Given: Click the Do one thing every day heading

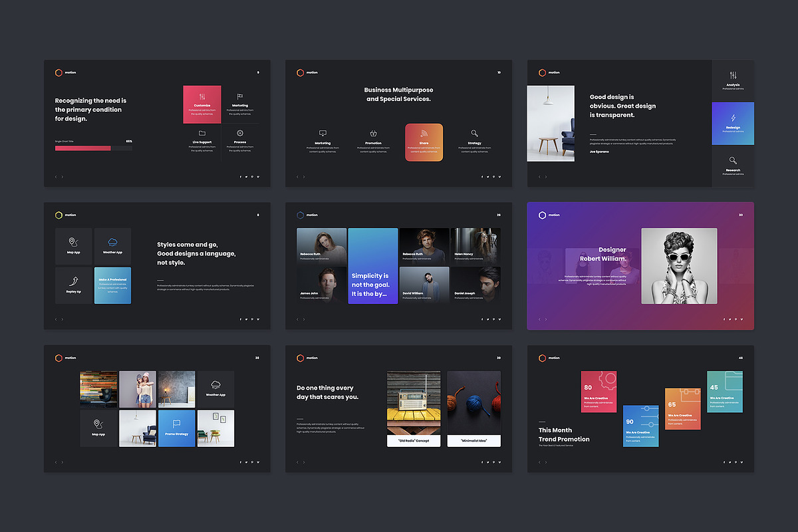Looking at the screenshot, I should pos(327,392).
